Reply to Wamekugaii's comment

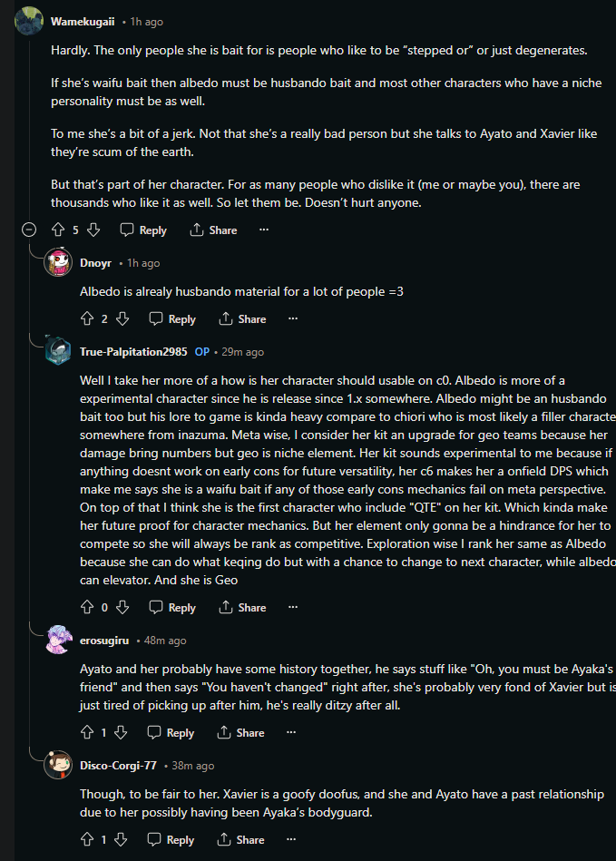click(143, 230)
